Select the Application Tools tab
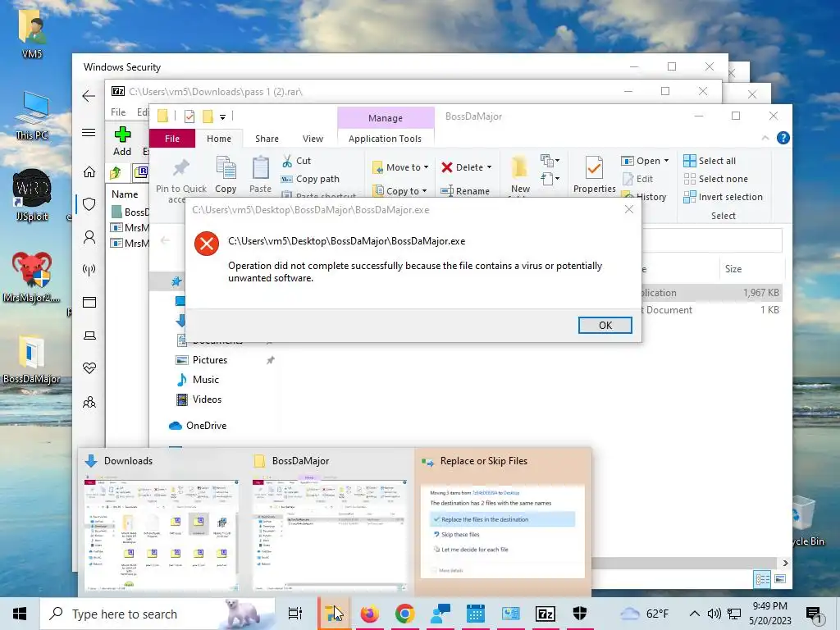Image resolution: width=840 pixels, height=630 pixels. (x=385, y=138)
